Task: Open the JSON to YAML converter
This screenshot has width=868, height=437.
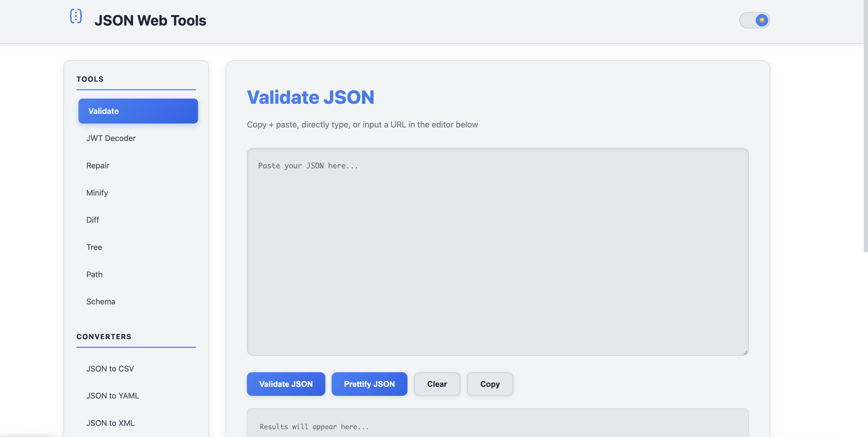Action: 113,396
